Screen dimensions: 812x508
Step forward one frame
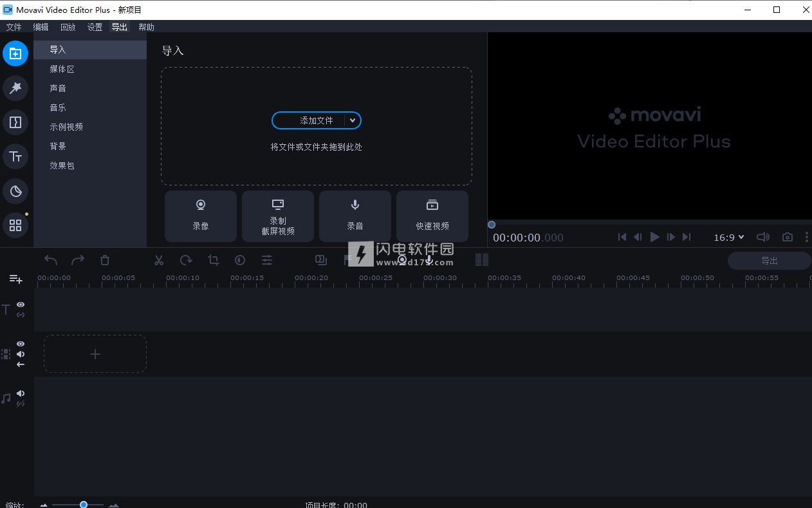671,237
